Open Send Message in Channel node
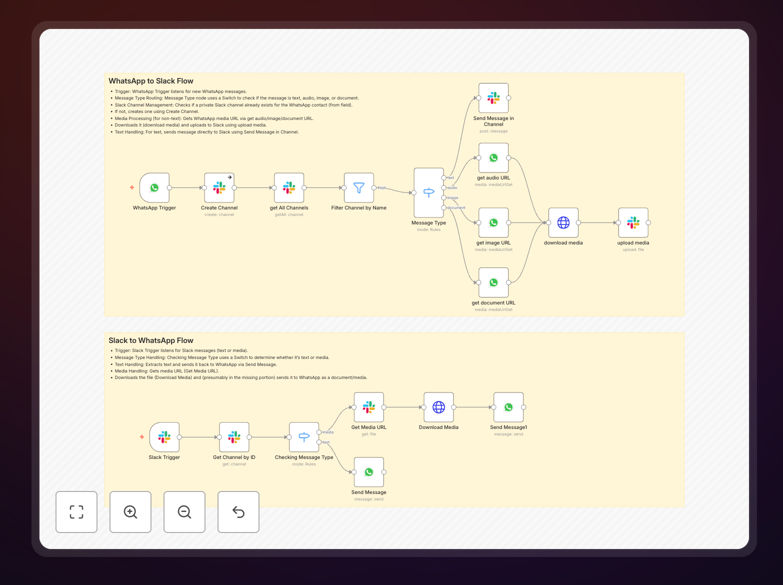The image size is (783, 585). (493, 98)
